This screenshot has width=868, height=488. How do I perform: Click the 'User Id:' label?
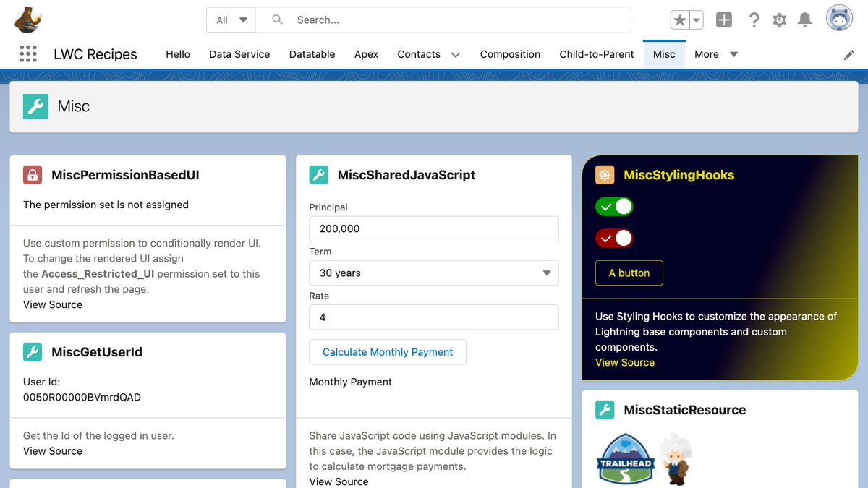[x=42, y=382]
